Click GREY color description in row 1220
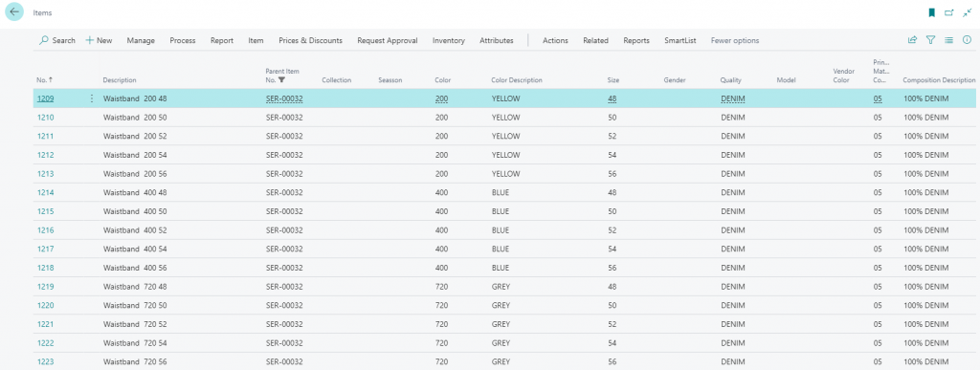Screen dimensions: 980x370 tap(501, 306)
